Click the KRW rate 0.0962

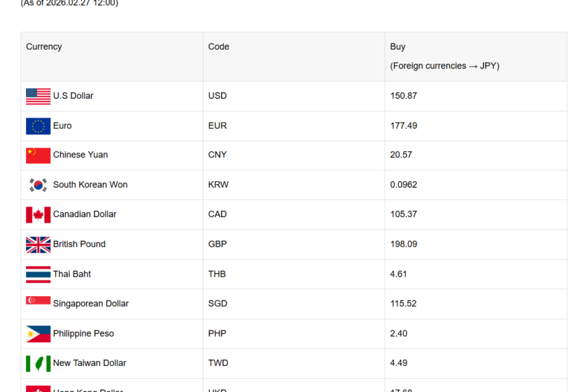tap(403, 185)
